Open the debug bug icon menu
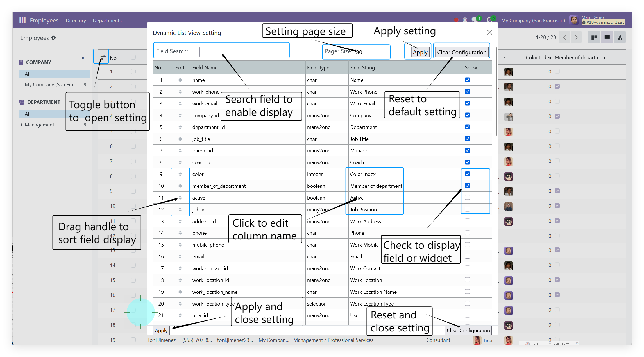The height and width of the screenshot is (357, 644). [x=465, y=20]
